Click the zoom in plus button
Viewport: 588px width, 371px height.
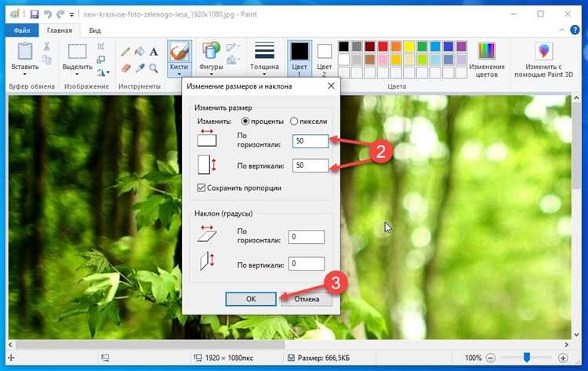pos(562,358)
